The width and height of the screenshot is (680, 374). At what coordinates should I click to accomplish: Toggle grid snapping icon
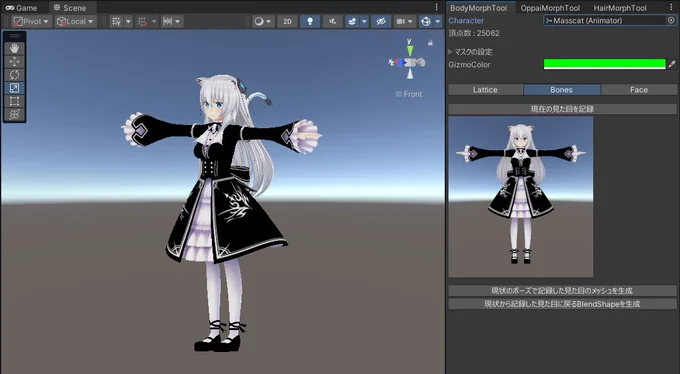click(116, 21)
